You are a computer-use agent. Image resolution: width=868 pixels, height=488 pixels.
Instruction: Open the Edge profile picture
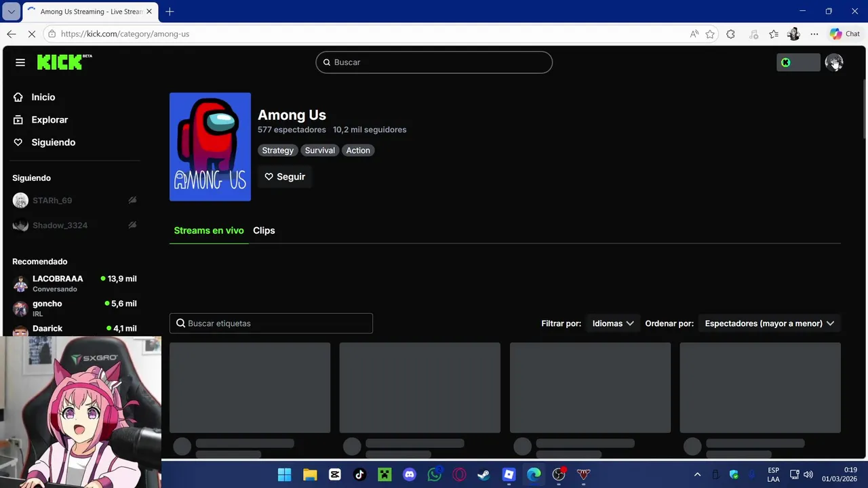pos(793,34)
